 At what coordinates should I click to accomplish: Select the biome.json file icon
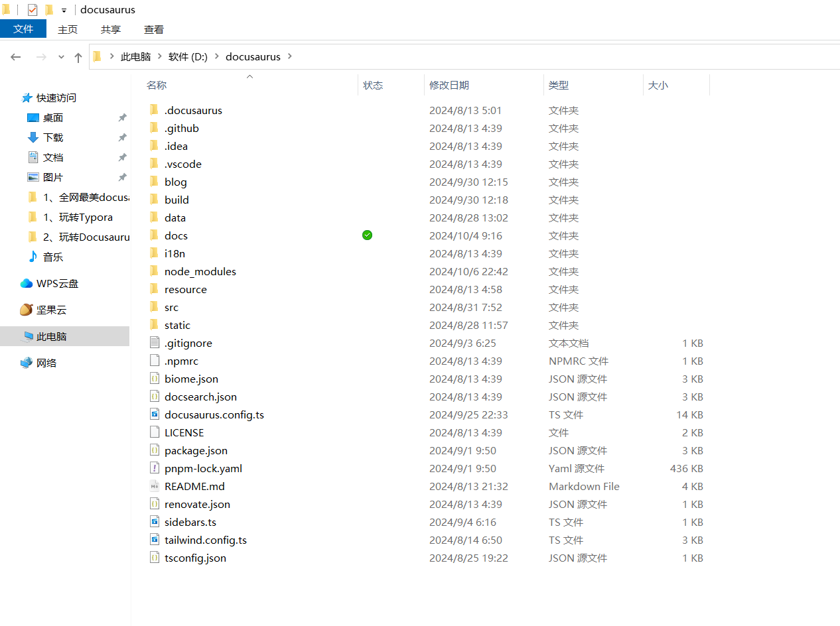point(155,379)
